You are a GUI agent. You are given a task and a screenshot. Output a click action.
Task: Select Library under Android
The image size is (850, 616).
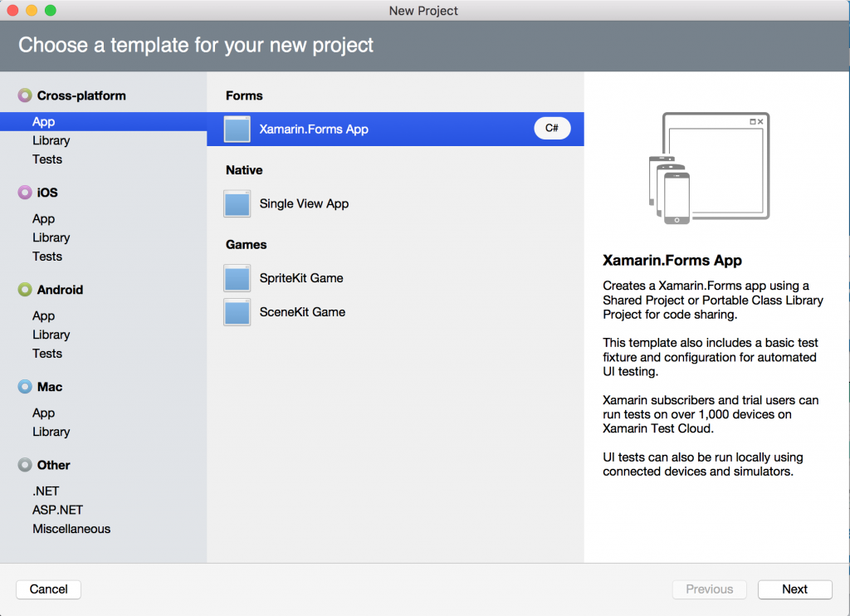[x=51, y=335]
